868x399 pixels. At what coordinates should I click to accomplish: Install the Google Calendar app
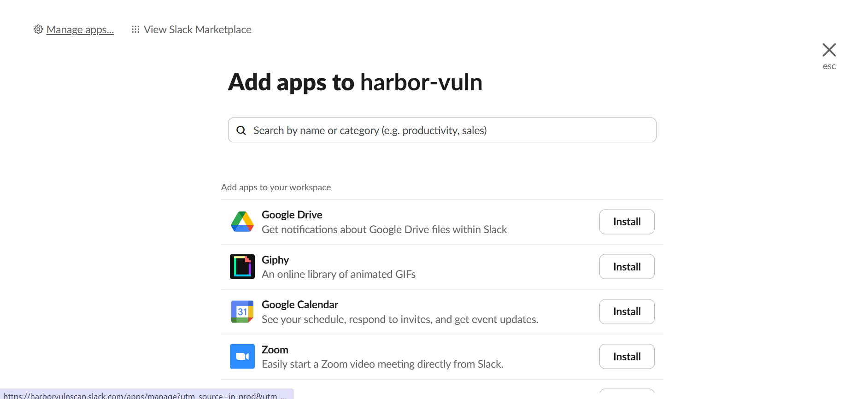click(627, 311)
